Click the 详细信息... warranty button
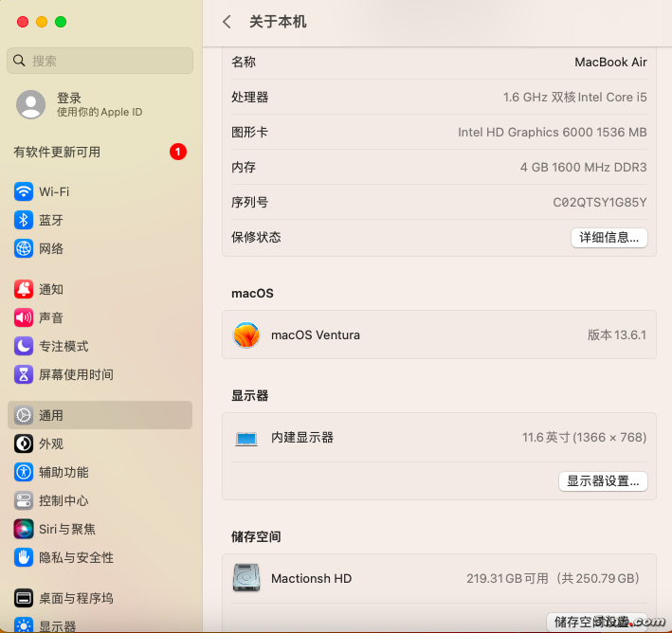672x633 pixels. coord(608,237)
